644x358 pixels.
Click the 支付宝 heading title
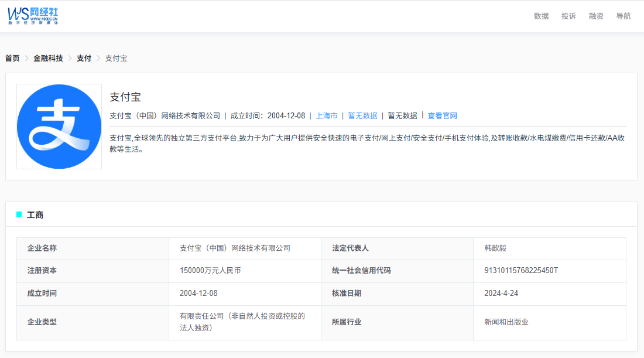click(125, 97)
